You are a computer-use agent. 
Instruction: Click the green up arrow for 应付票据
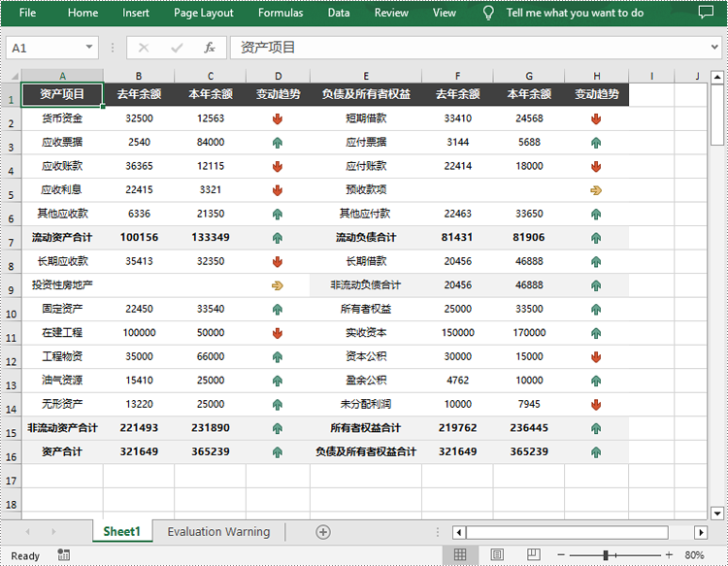tap(596, 143)
